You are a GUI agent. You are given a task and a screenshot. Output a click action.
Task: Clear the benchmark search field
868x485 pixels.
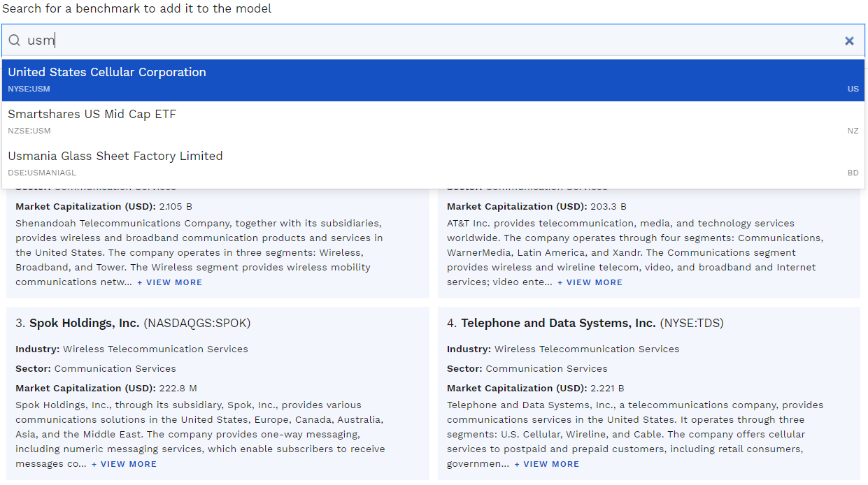coord(849,41)
